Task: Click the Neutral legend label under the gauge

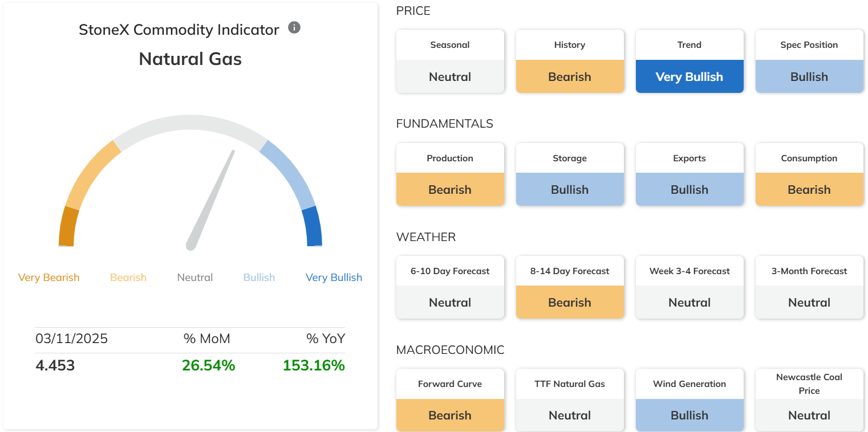Action: tap(195, 278)
